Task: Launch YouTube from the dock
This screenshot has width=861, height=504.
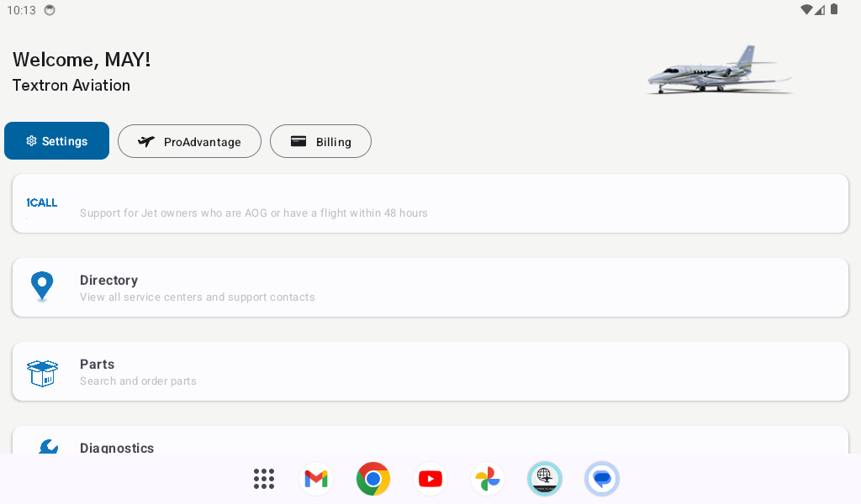Action: coord(430,479)
